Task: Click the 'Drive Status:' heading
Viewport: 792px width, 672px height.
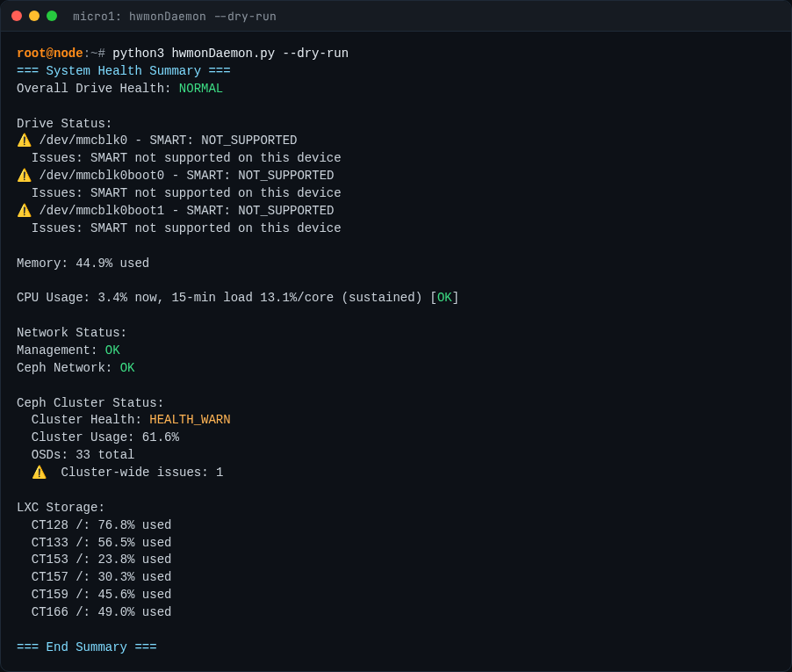Action: coord(64,123)
